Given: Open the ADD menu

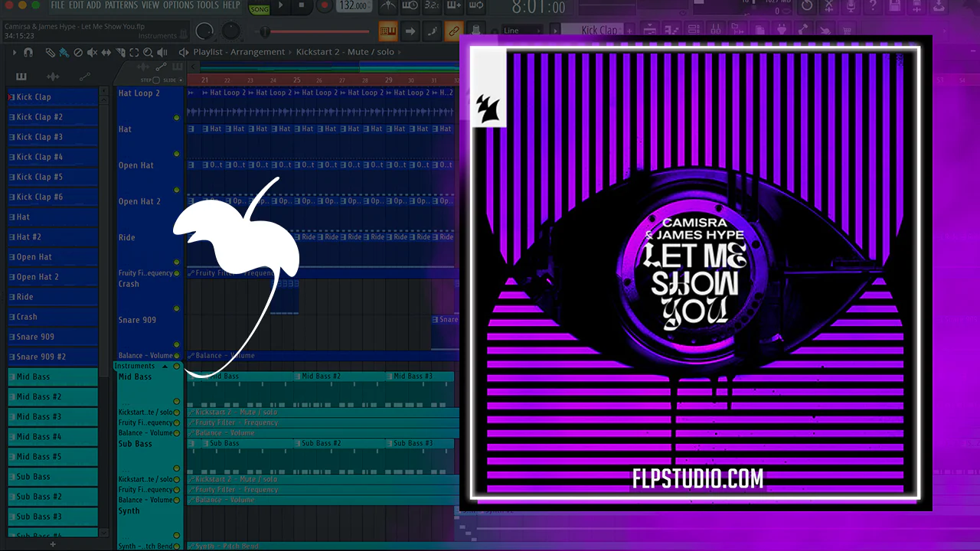Looking at the screenshot, I should point(93,5).
